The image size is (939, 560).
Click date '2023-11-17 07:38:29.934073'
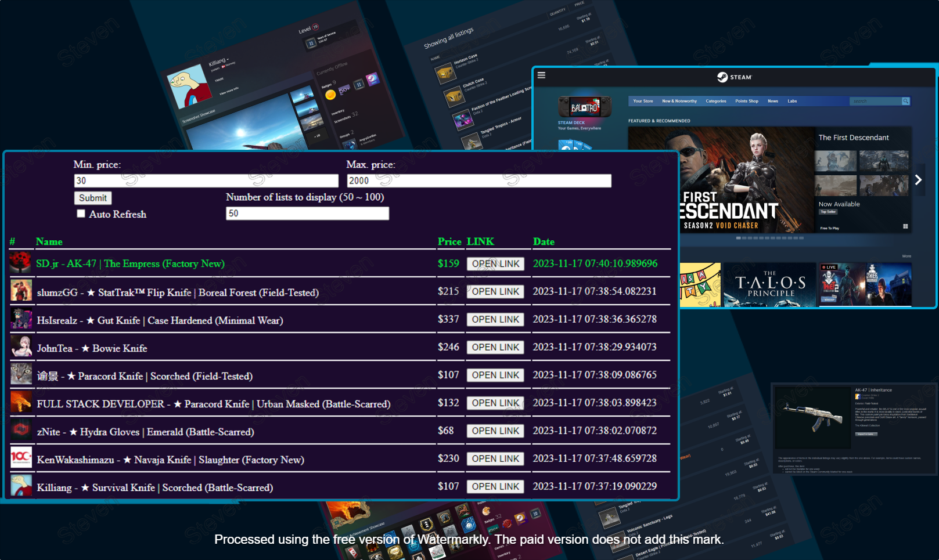(x=595, y=347)
